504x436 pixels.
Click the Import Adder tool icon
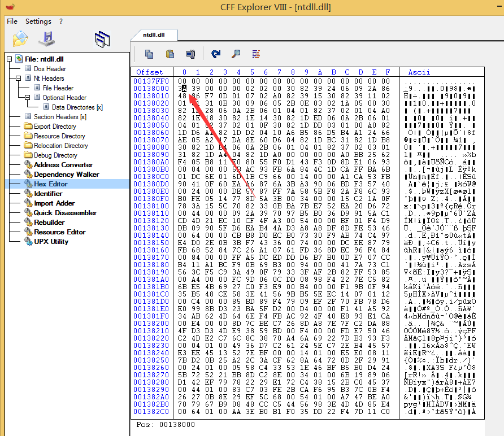point(28,203)
